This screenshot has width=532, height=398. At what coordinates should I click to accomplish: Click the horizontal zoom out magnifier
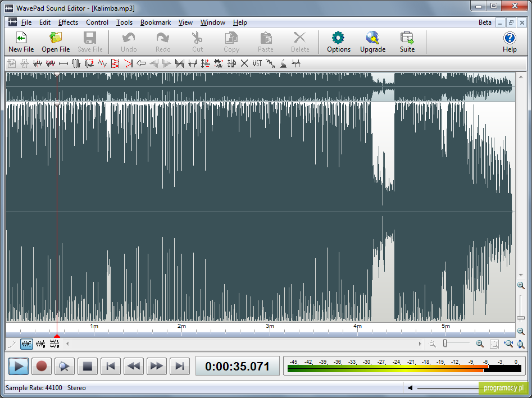[432, 344]
